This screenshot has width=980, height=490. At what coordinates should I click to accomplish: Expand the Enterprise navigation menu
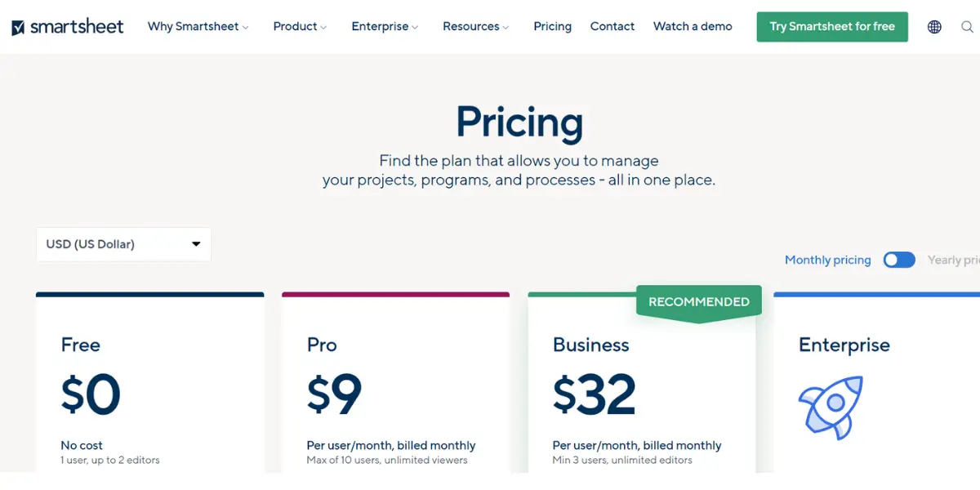(x=385, y=26)
